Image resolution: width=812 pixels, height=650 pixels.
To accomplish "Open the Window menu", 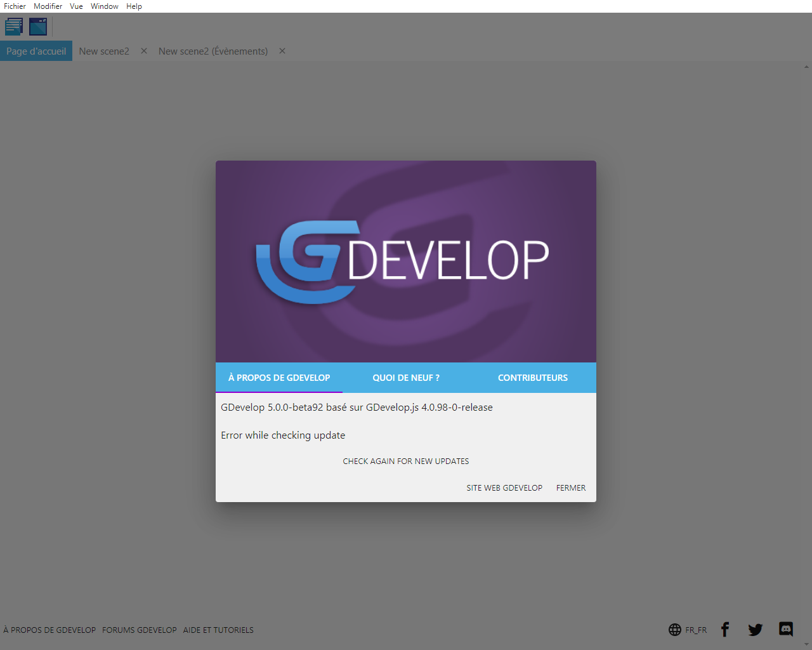I will coord(105,6).
